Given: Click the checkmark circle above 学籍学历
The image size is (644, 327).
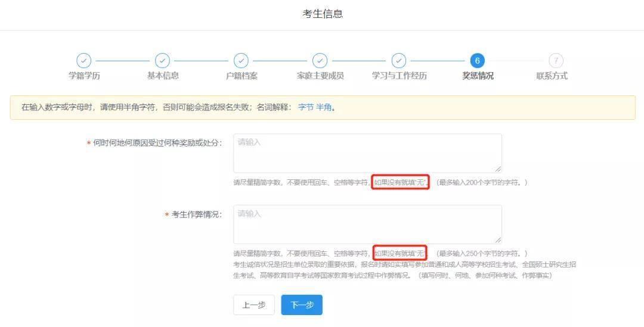Looking at the screenshot, I should point(84,61).
